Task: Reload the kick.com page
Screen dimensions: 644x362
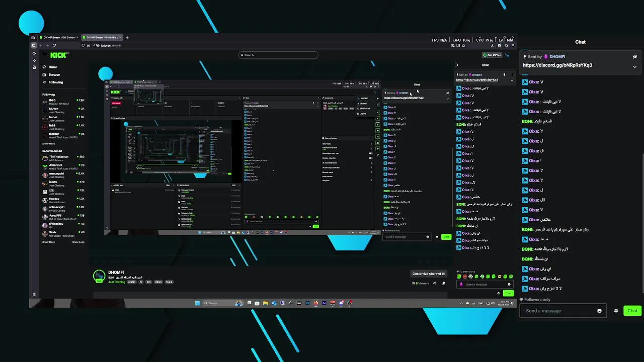Action: (x=54, y=46)
